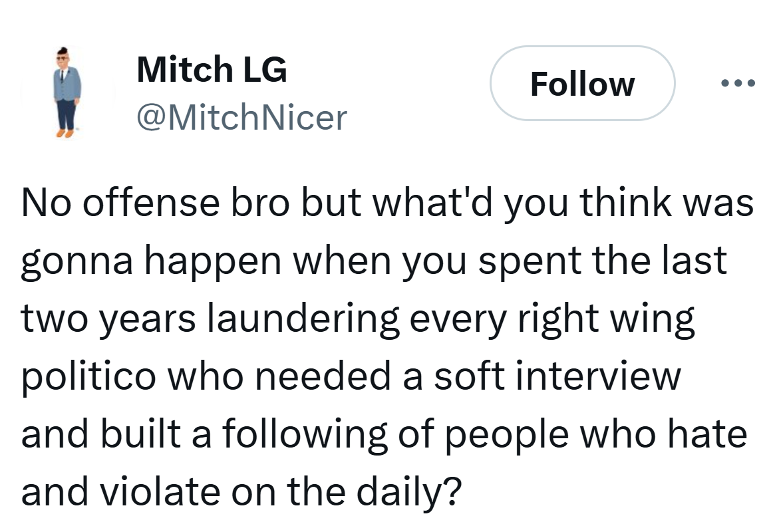Click the phrase "gonna happen" in the tweet
Viewport: 775px width, 532px height.
point(151,261)
